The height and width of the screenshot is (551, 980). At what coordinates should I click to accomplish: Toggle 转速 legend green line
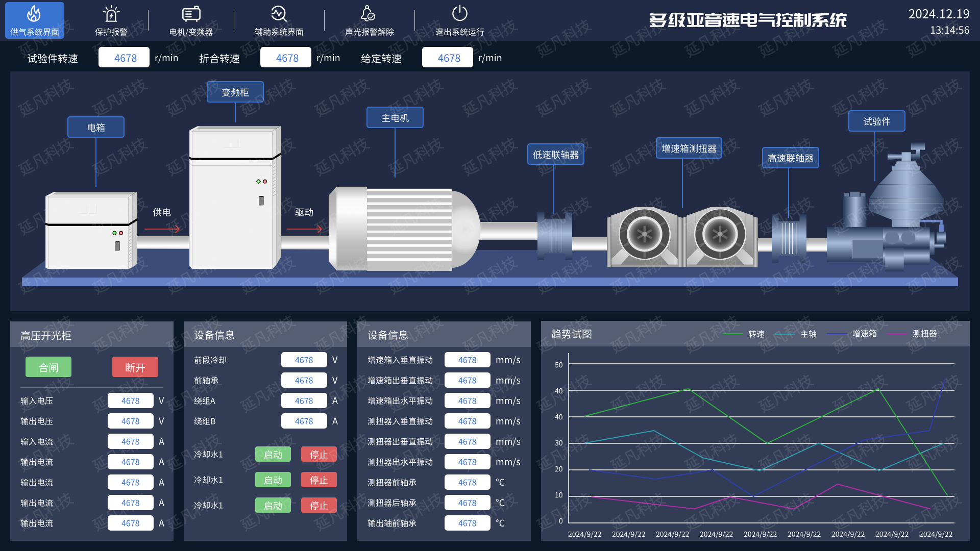[733, 334]
